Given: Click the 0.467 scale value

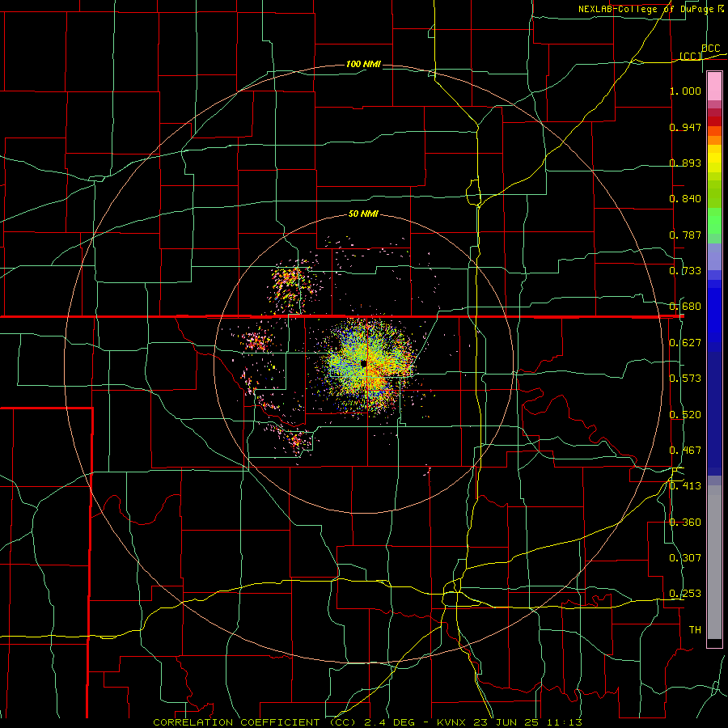Looking at the screenshot, I should [x=685, y=451].
